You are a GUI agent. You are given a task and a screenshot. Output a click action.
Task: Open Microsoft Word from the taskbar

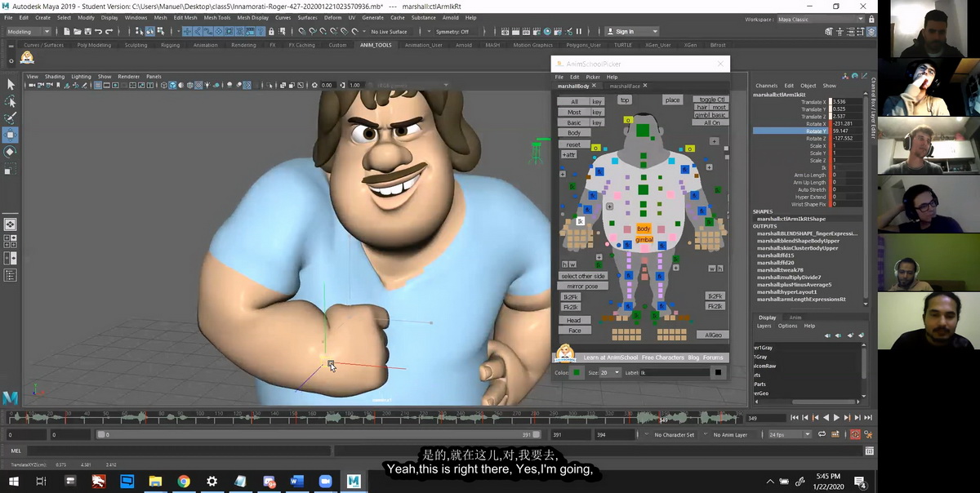(296, 482)
